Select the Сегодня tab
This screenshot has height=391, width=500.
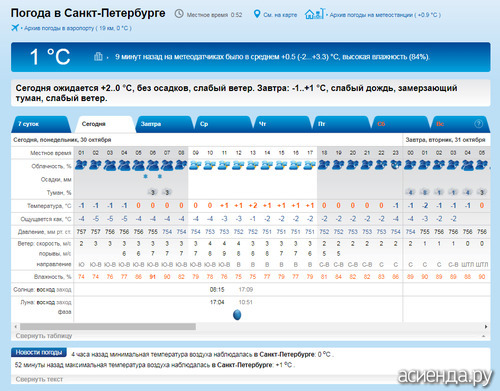click(105, 124)
